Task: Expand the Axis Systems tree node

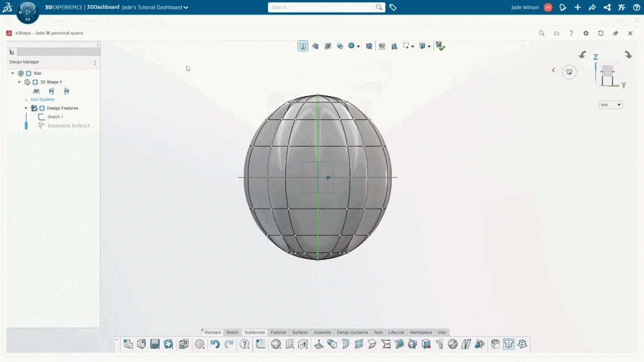Action: click(26, 100)
